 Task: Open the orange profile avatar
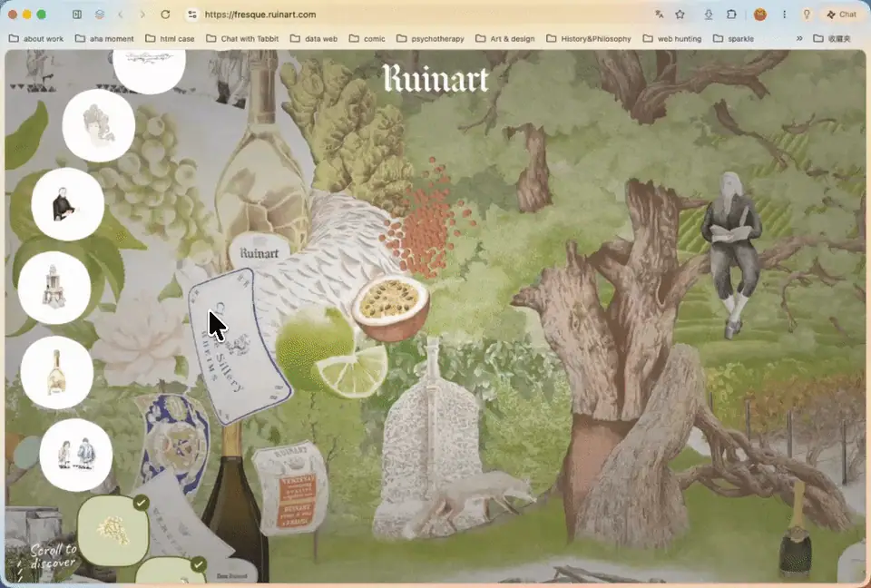coord(760,15)
